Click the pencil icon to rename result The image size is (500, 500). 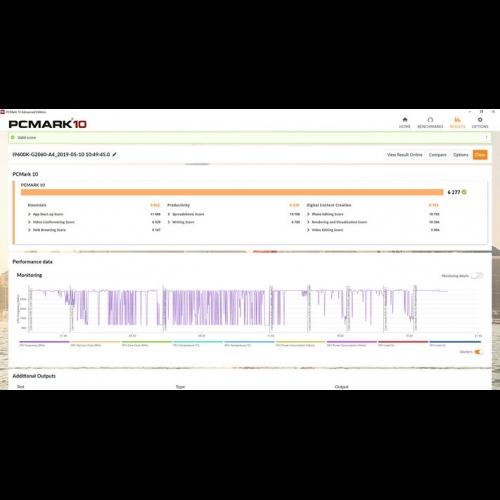tap(114, 154)
